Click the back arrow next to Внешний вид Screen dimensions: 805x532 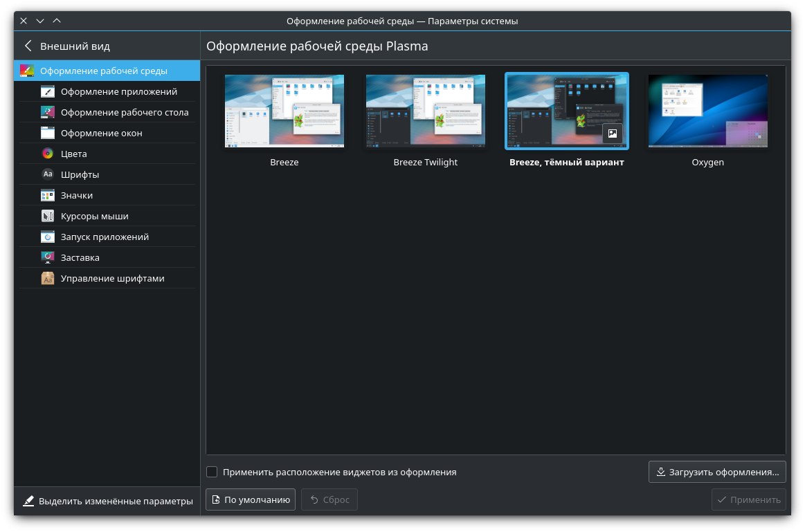pos(28,46)
